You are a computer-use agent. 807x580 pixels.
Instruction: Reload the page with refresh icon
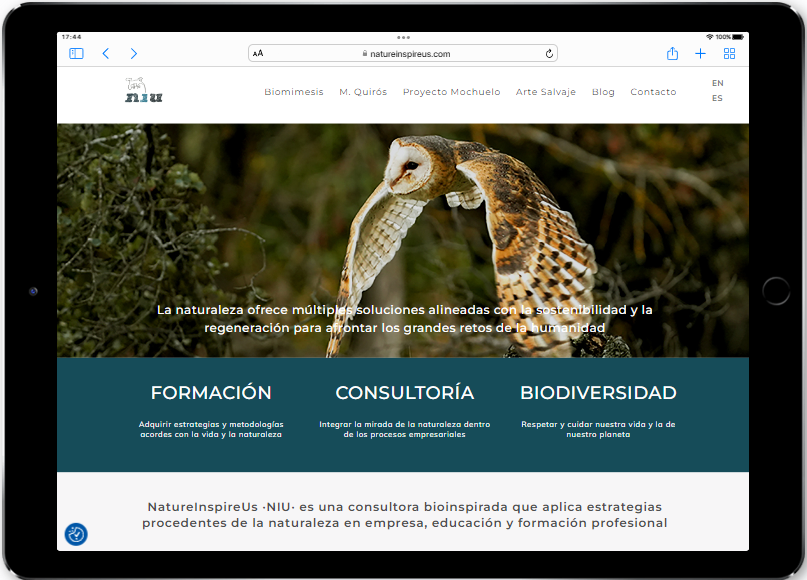(549, 54)
